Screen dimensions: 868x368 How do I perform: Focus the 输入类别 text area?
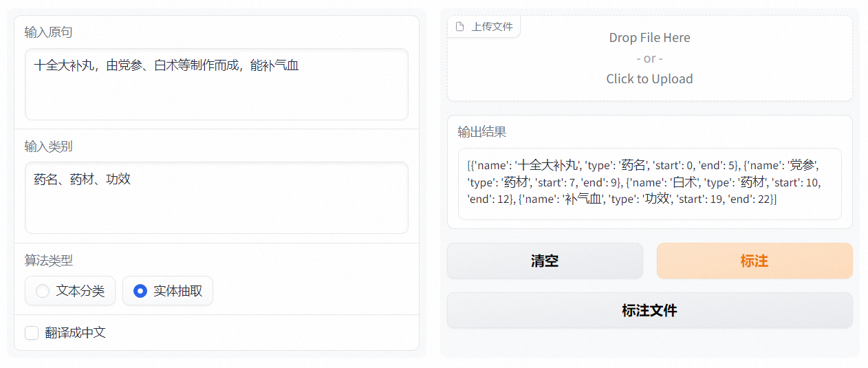pyautogui.click(x=217, y=206)
